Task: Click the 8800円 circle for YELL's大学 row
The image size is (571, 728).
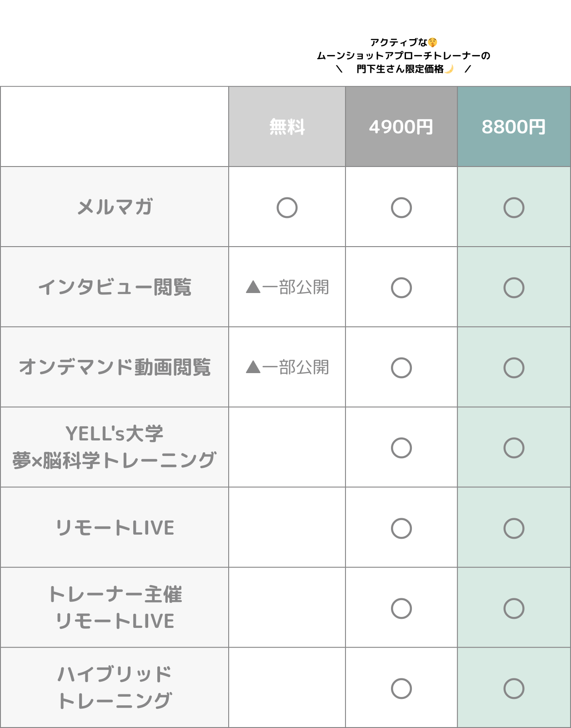Action: tap(514, 448)
